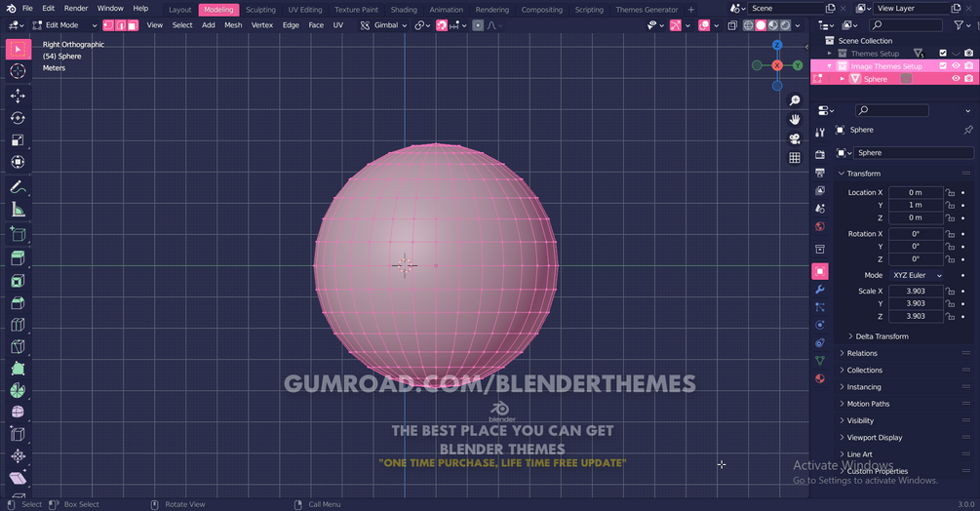This screenshot has width=980, height=511.
Task: Open the Render menu
Action: tap(76, 9)
